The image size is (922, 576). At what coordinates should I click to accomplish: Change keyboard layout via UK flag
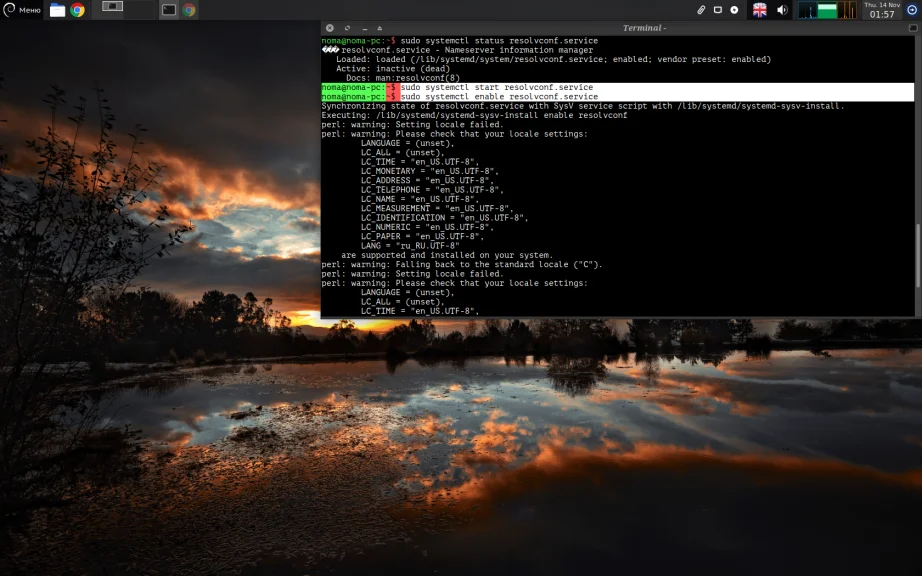point(760,10)
